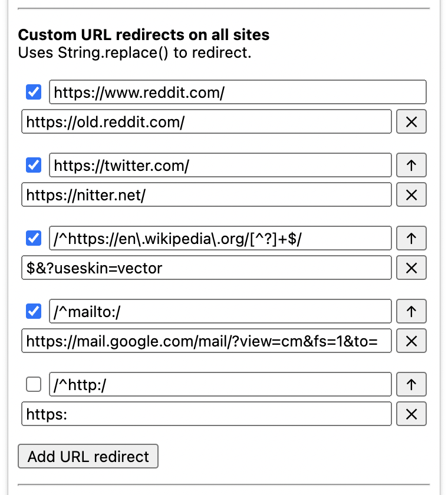This screenshot has width=448, height=495.
Task: Remove the Gmail mailto redirect rule
Action: click(411, 341)
